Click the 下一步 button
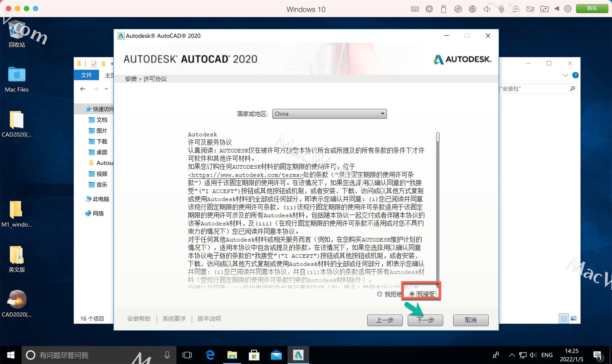 pyautogui.click(x=425, y=320)
